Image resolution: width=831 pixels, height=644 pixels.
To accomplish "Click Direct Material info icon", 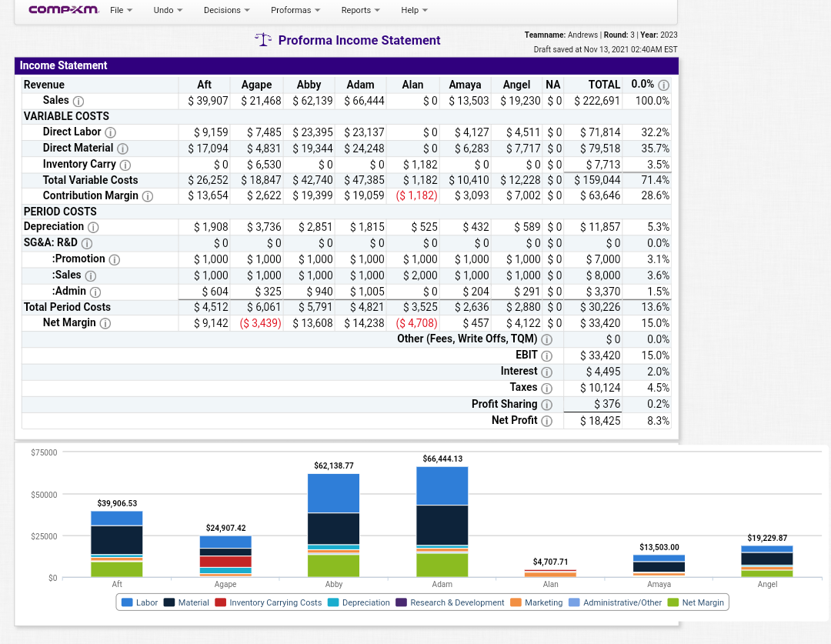I will [122, 148].
